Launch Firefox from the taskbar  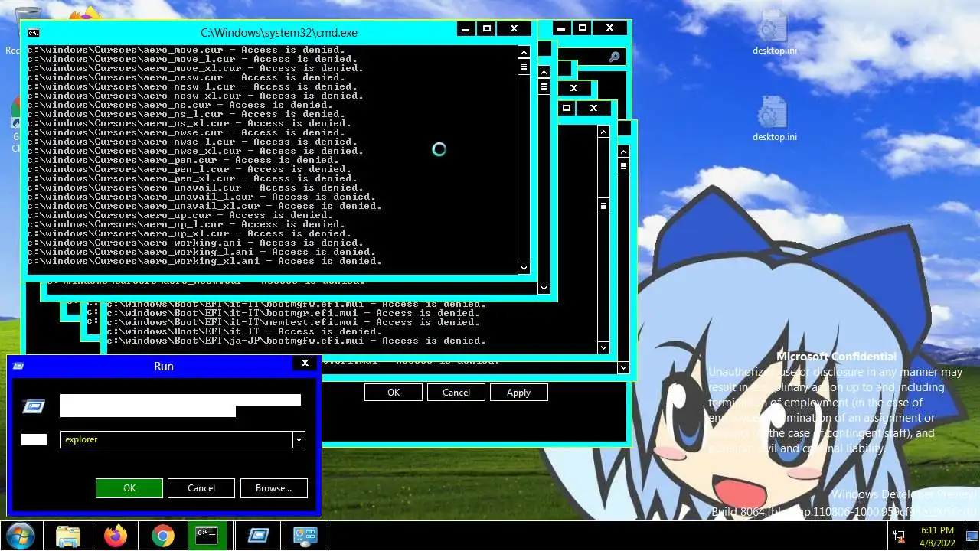pos(116,536)
